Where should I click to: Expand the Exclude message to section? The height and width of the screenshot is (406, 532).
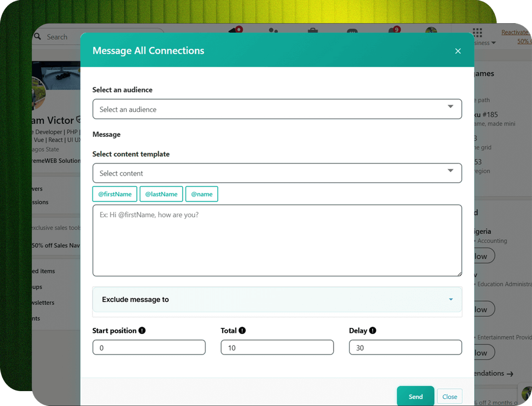tap(277, 300)
